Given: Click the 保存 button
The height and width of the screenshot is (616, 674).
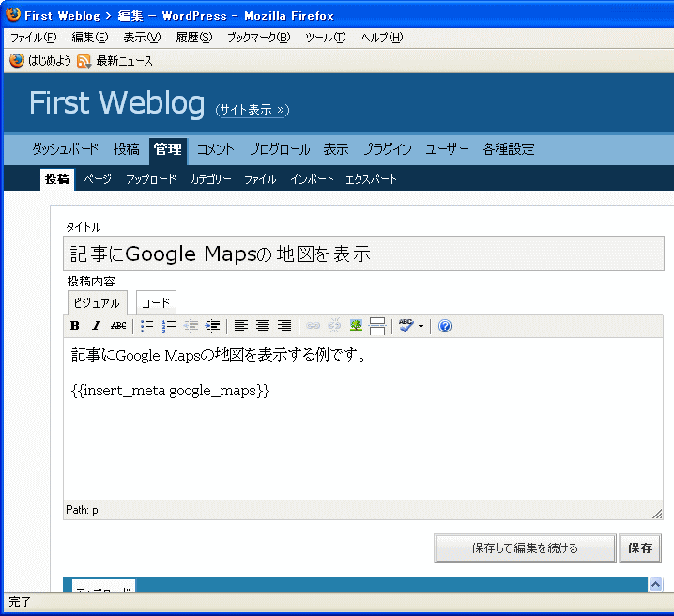Looking at the screenshot, I should click(640, 548).
